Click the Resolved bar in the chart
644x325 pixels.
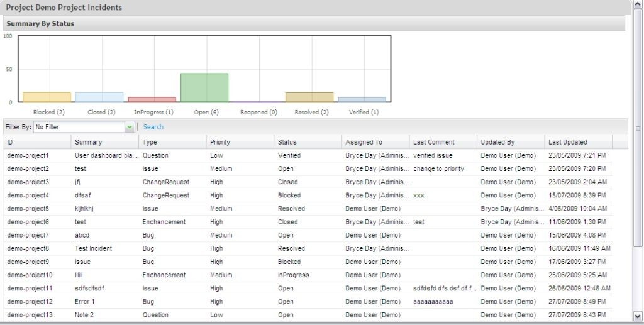(309, 97)
